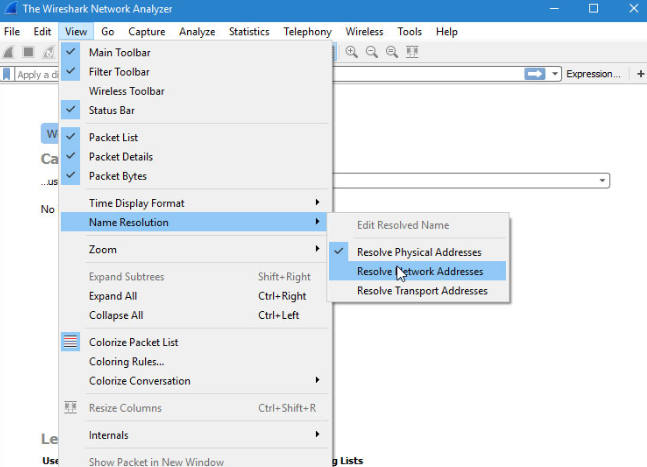Click the Wireshark logo in title bar
Image resolution: width=647 pixels, height=467 pixels.
click(x=11, y=8)
